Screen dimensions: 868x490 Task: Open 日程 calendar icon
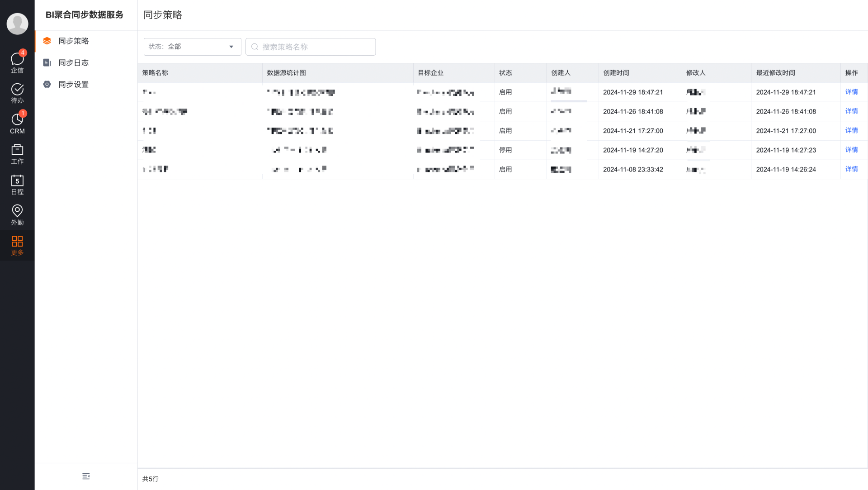pyautogui.click(x=17, y=185)
